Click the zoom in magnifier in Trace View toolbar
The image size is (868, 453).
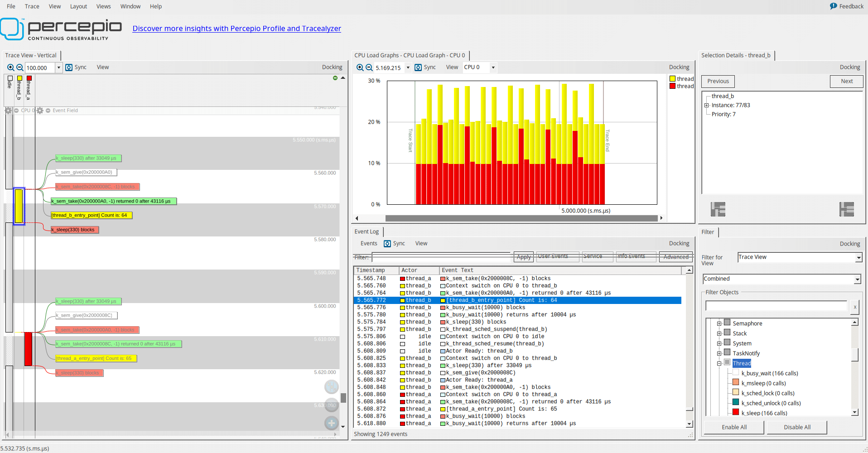(10, 67)
